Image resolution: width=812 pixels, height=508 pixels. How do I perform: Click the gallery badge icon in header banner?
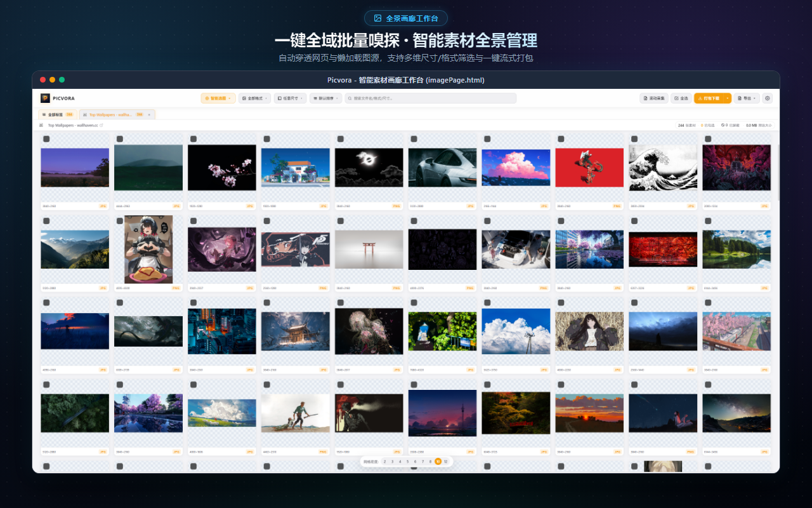click(377, 18)
